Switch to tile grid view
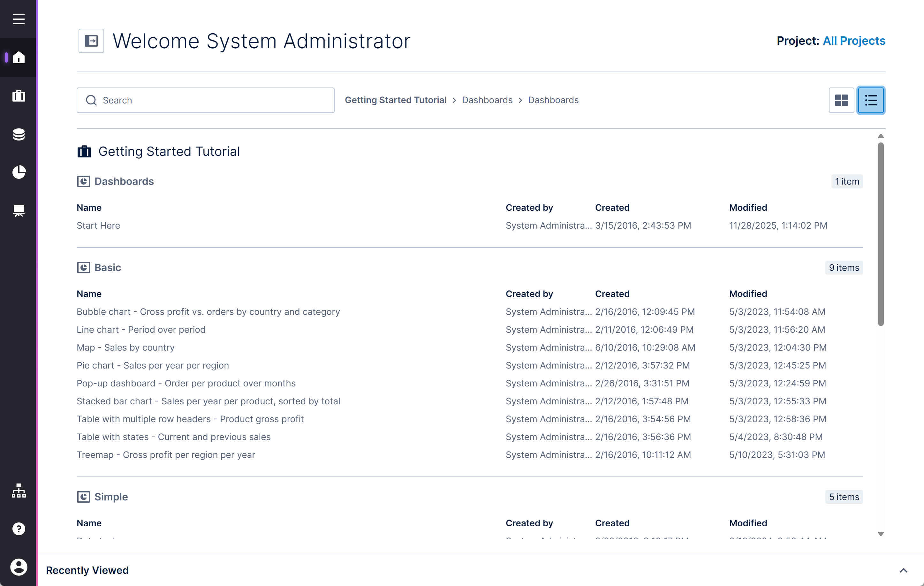Image resolution: width=924 pixels, height=586 pixels. pyautogui.click(x=841, y=101)
